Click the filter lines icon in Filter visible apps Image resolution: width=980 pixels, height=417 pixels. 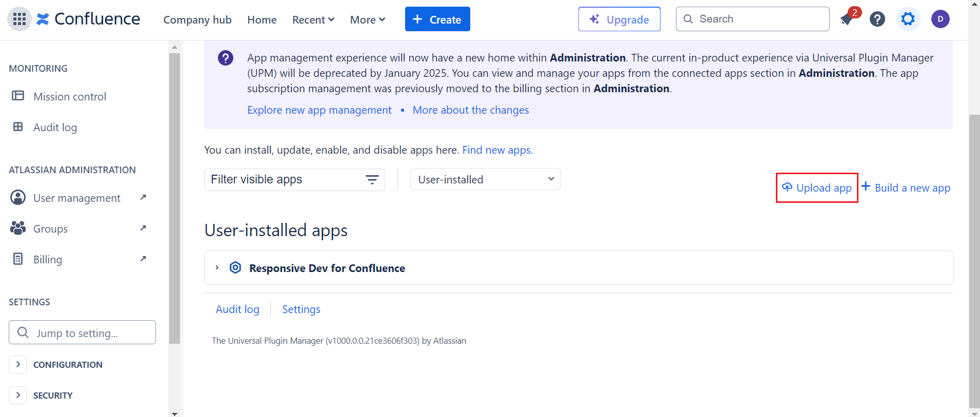[372, 180]
